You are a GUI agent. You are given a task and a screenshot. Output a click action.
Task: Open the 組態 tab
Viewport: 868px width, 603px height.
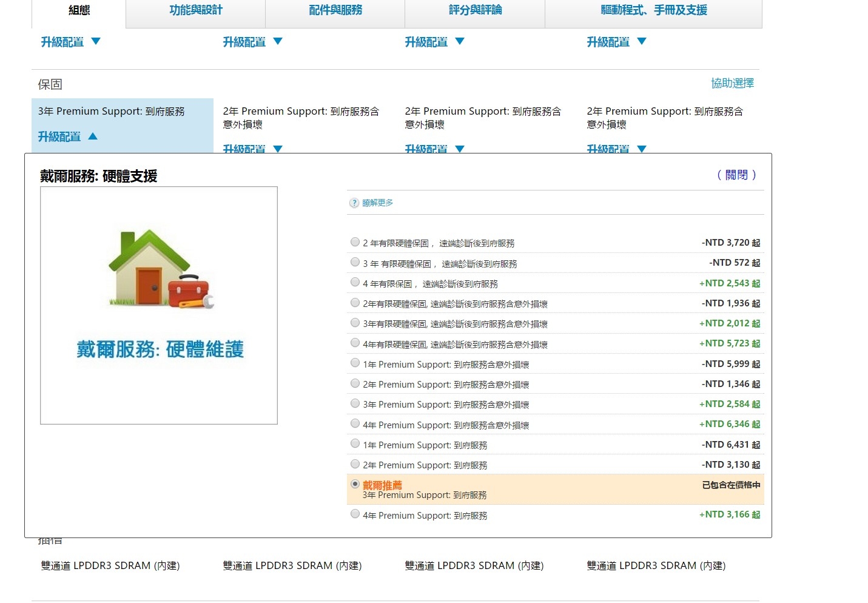[79, 10]
